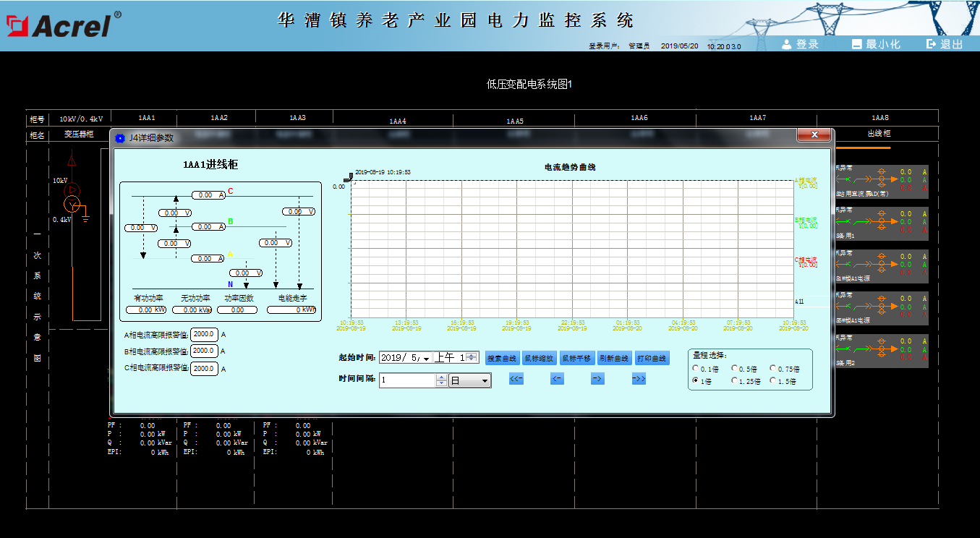Go back one step with <- arrow

tap(556, 379)
